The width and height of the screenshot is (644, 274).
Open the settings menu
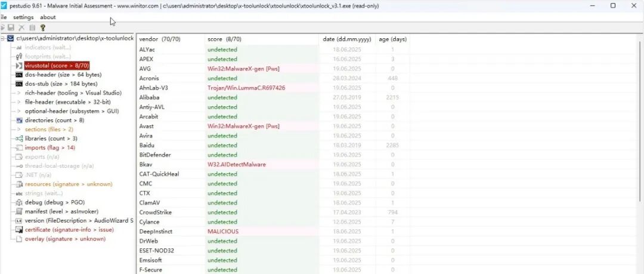point(23,17)
